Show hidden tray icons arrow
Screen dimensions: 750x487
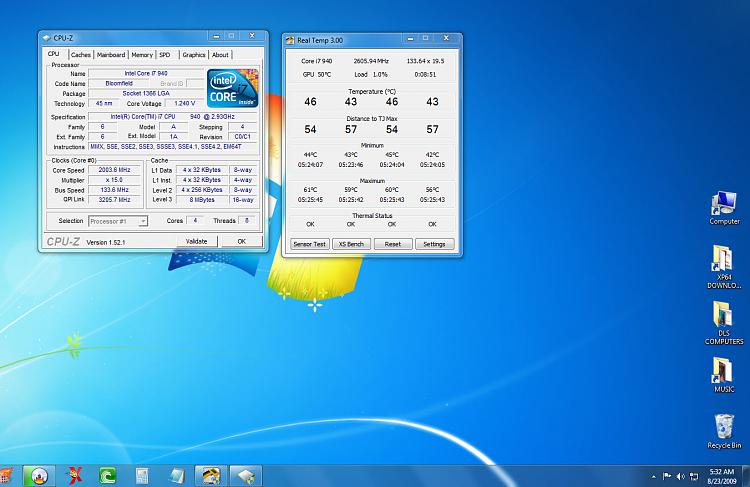click(653, 476)
